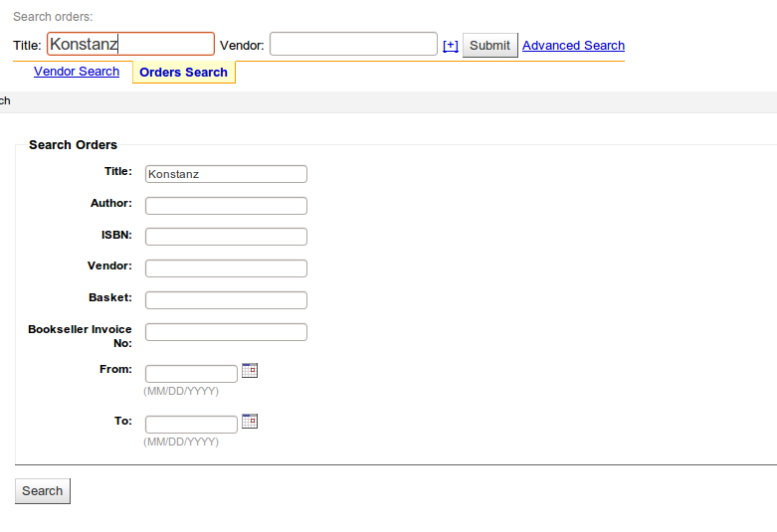Open the Advanced Search link
Viewport: 777px width, 532px height.
coord(573,46)
